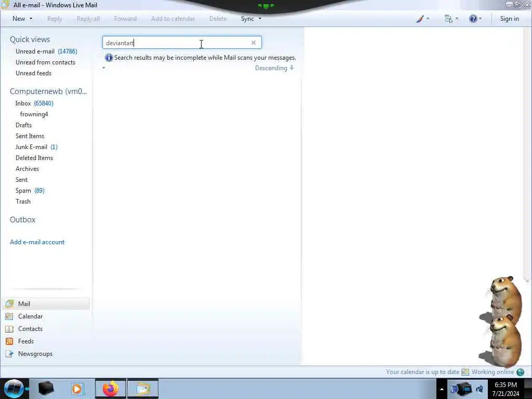Click the New button in toolbar
The height and width of the screenshot is (399, 532).
click(19, 19)
